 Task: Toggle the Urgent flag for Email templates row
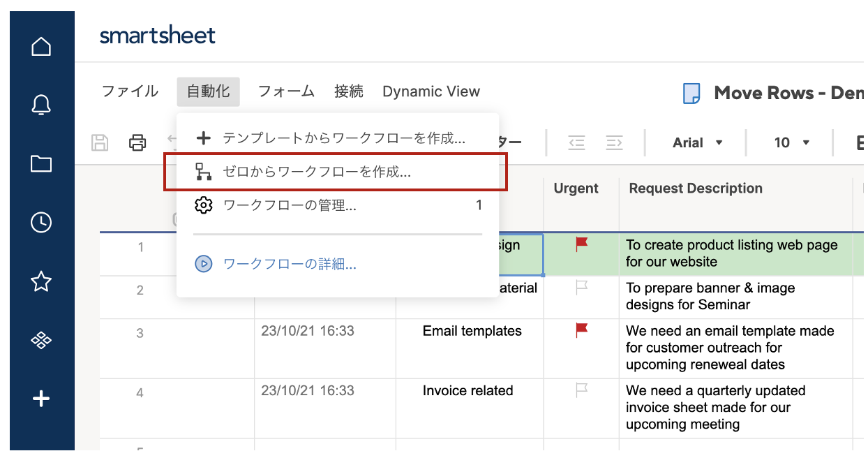pyautogui.click(x=581, y=330)
